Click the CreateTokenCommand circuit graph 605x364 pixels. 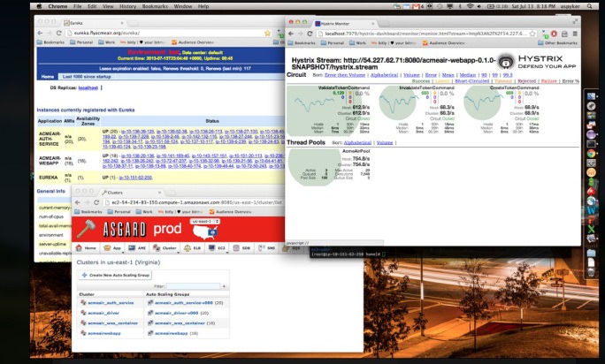(x=482, y=102)
